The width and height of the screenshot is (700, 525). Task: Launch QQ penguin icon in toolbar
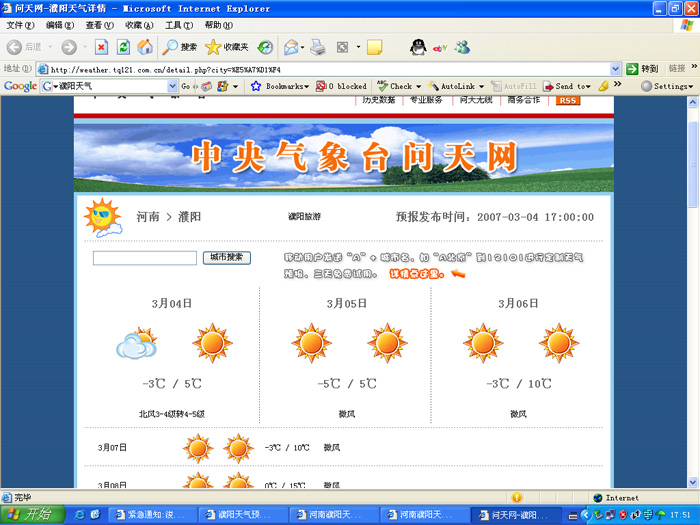click(418, 47)
